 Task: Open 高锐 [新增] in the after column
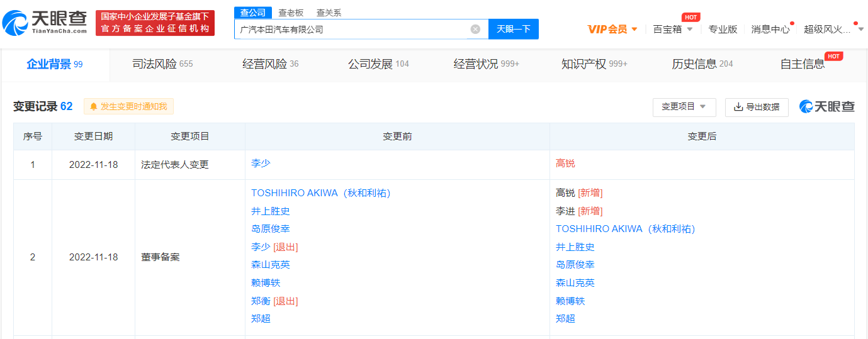click(579, 193)
